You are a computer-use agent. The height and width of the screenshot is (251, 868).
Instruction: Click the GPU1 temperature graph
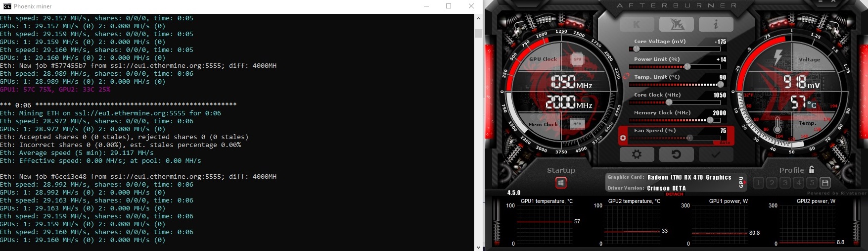click(x=544, y=224)
